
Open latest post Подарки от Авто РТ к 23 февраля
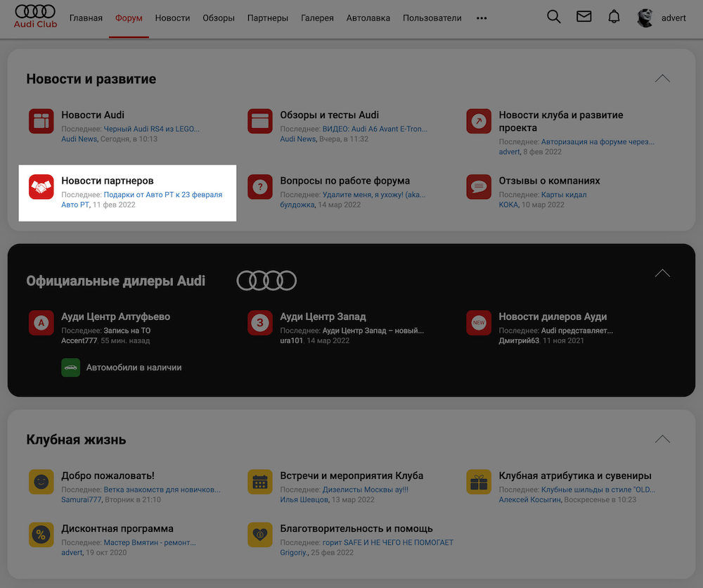163,195
